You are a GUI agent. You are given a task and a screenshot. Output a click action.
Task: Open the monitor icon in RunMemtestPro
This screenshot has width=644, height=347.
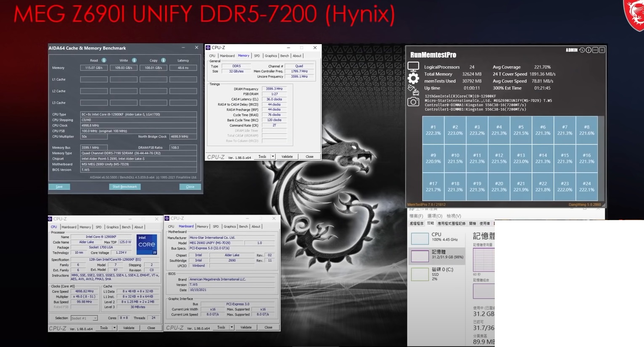[x=413, y=67]
